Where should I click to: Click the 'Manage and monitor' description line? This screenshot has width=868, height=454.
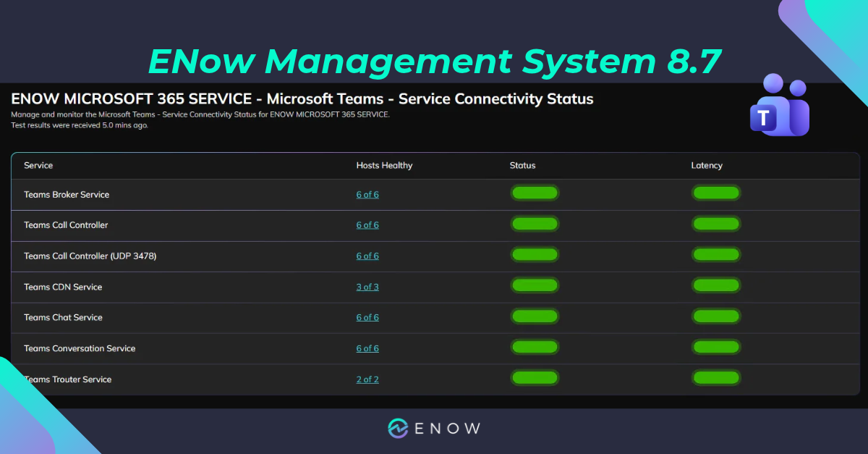(x=200, y=115)
